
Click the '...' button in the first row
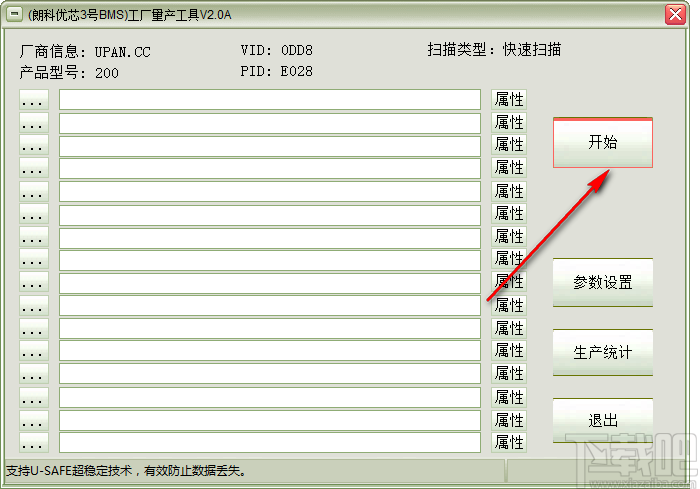34,100
